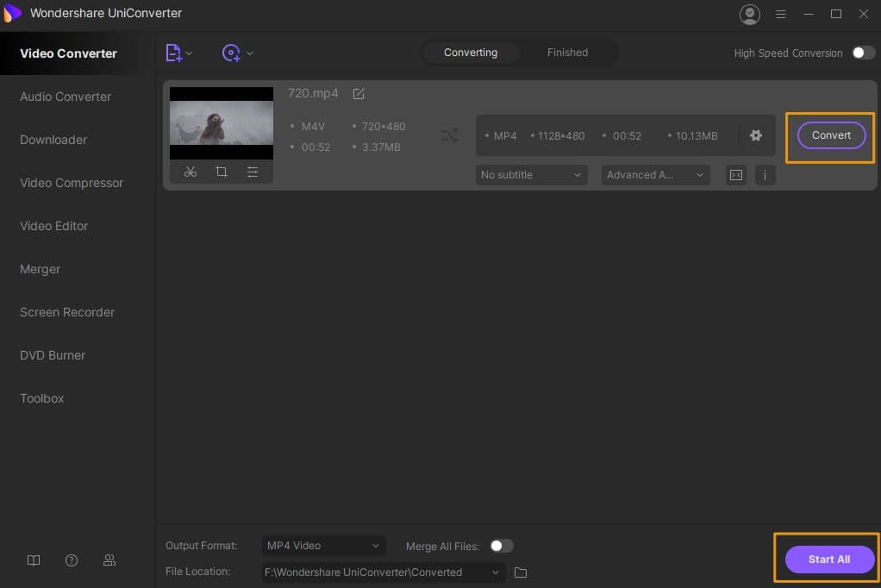Click the output size 10.13MB
881x588 pixels.
pyautogui.click(x=697, y=136)
